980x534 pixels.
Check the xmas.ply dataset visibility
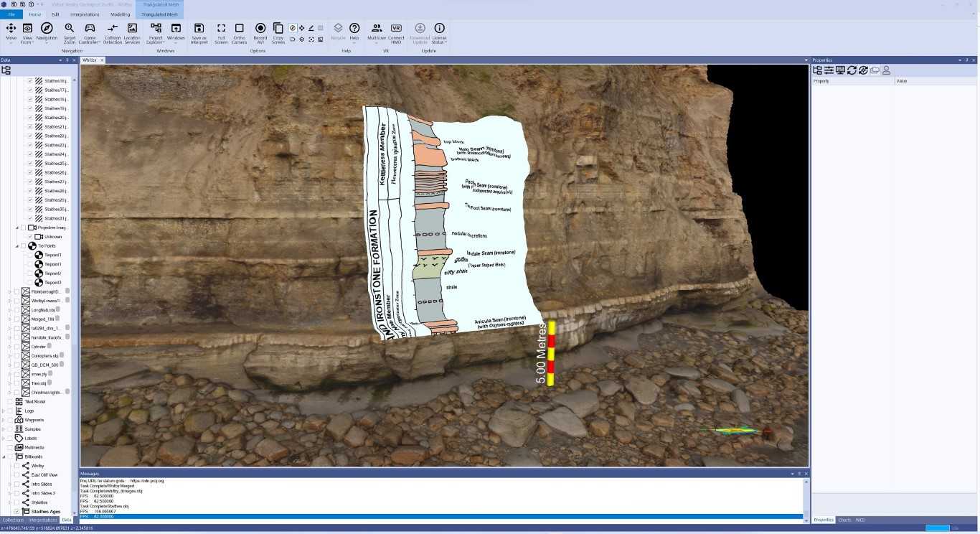click(x=17, y=374)
